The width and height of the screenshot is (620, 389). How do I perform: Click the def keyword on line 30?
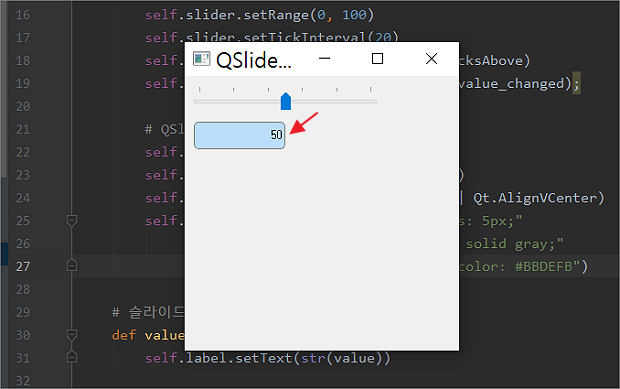pos(124,335)
